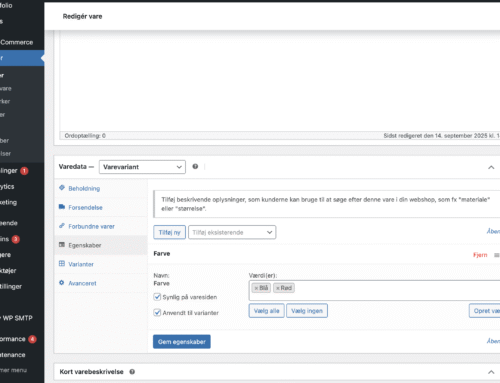Open the Tilføj eksisterende dropdown
The height and width of the screenshot is (383, 500).
tap(232, 232)
